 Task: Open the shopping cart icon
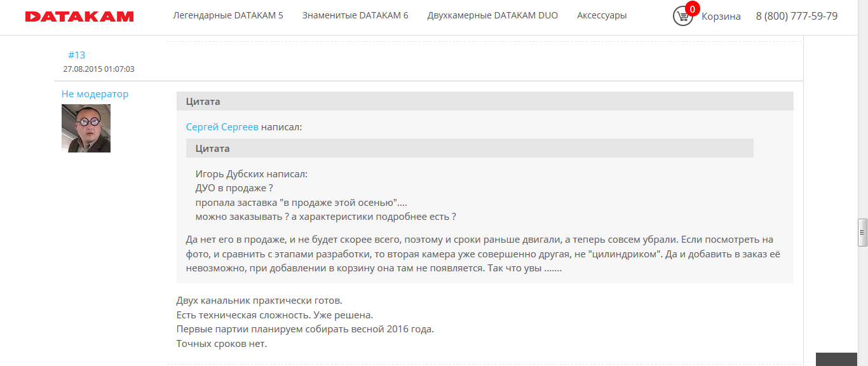[x=682, y=17]
